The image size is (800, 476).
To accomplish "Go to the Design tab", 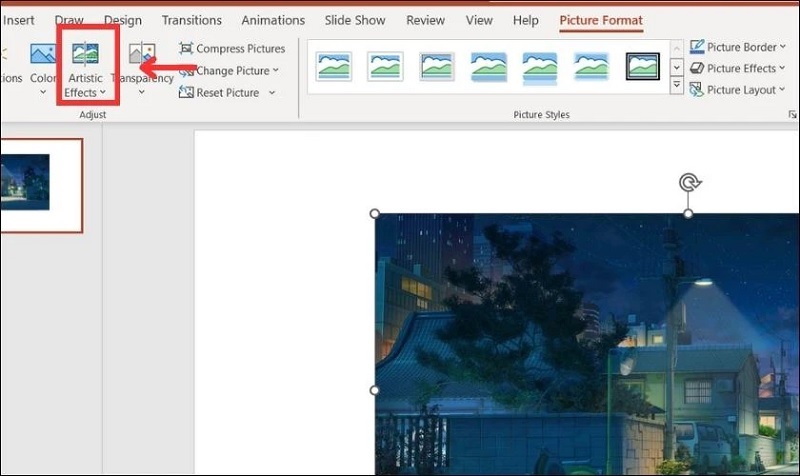I will click(123, 20).
